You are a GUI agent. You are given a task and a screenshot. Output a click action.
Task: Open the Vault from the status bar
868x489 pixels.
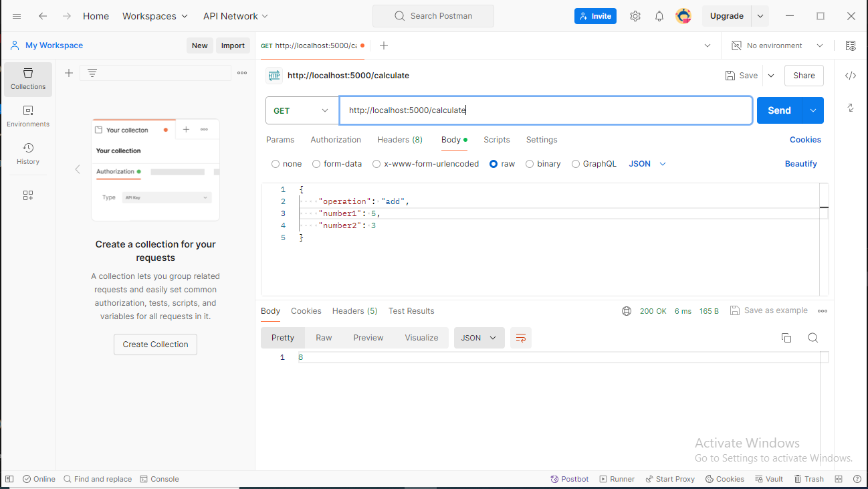coord(769,479)
